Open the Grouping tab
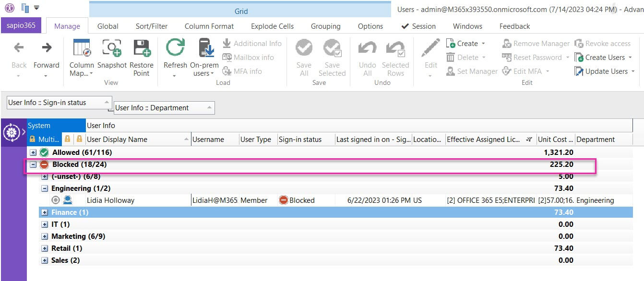The image size is (644, 281). (325, 26)
